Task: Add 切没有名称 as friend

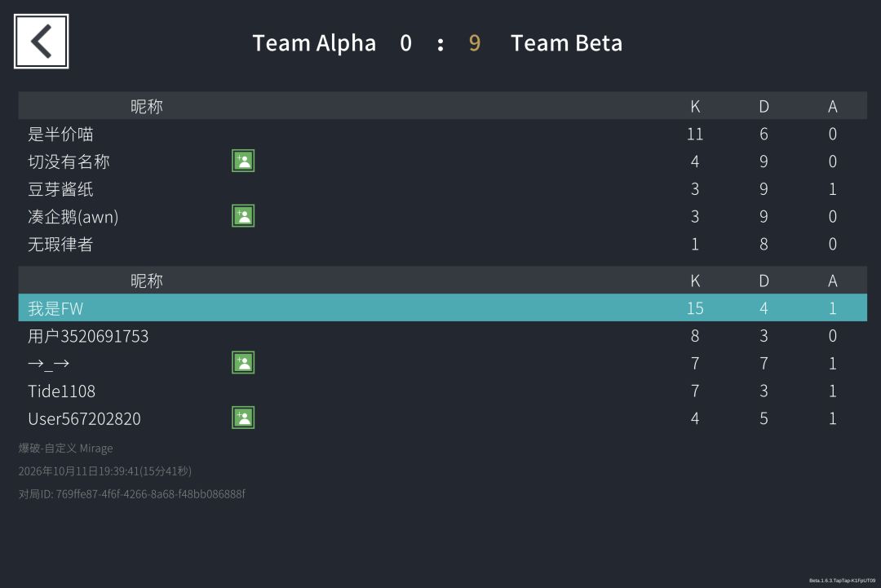Action: click(243, 161)
